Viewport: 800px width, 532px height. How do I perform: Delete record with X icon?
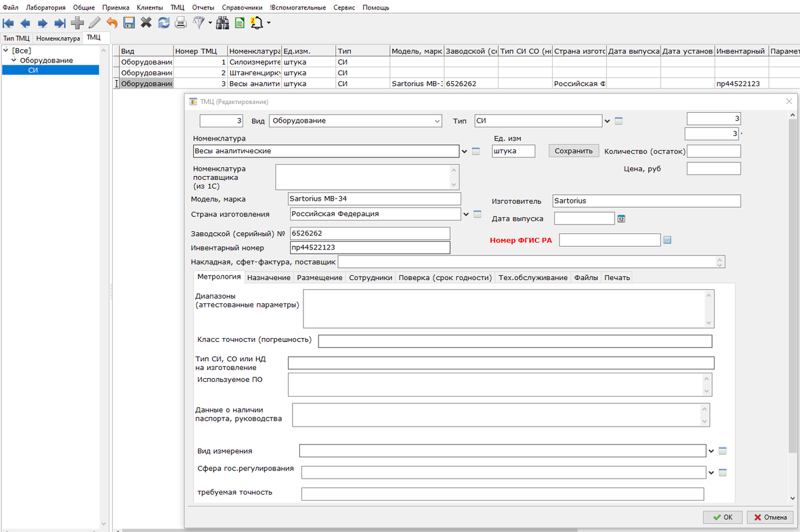coord(146,23)
